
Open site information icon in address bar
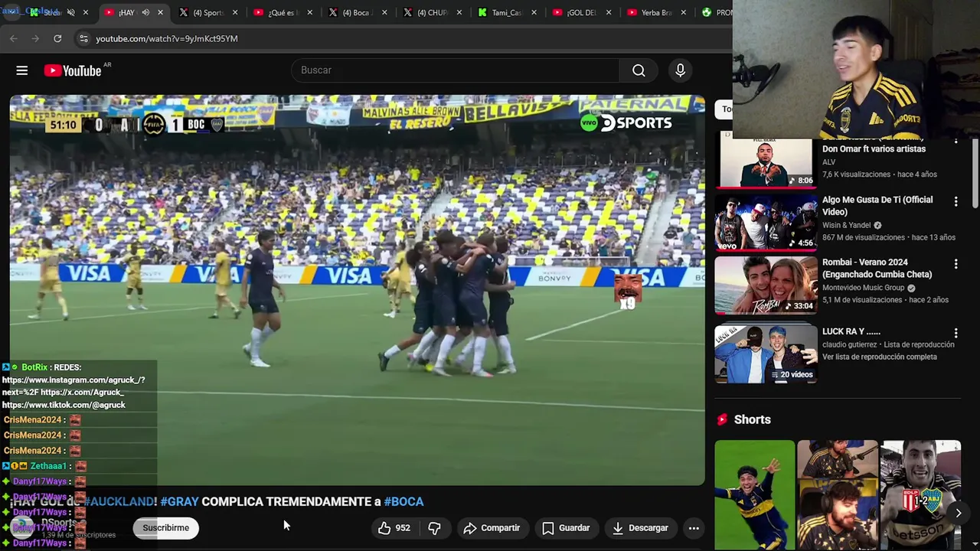point(83,38)
